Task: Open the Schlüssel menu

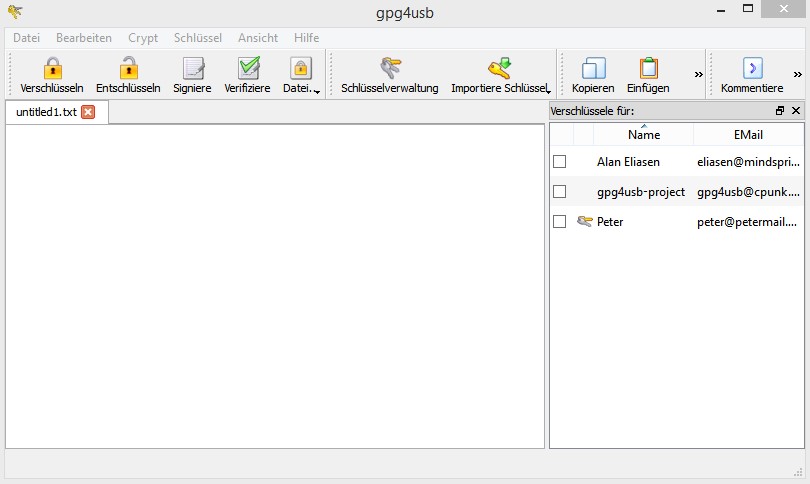Action: [197, 38]
